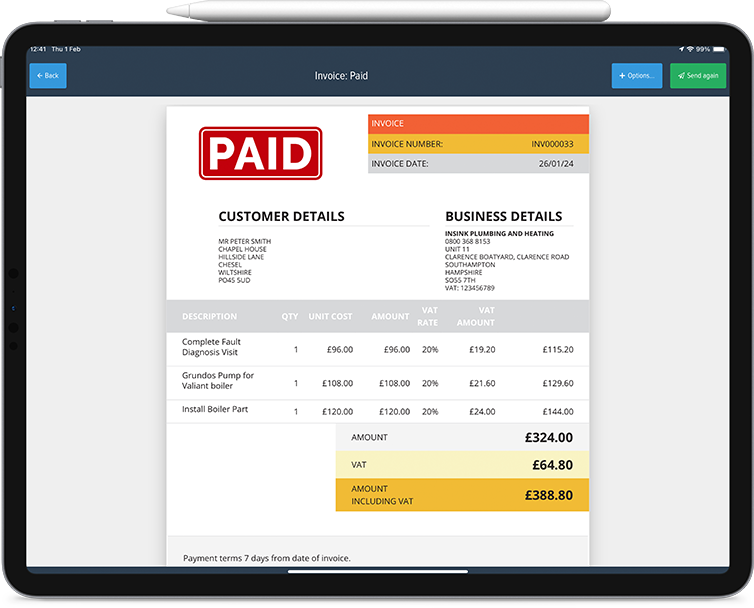The height and width of the screenshot is (608, 754).
Task: Click the 'Invoice: Paid' page title
Action: click(x=341, y=76)
